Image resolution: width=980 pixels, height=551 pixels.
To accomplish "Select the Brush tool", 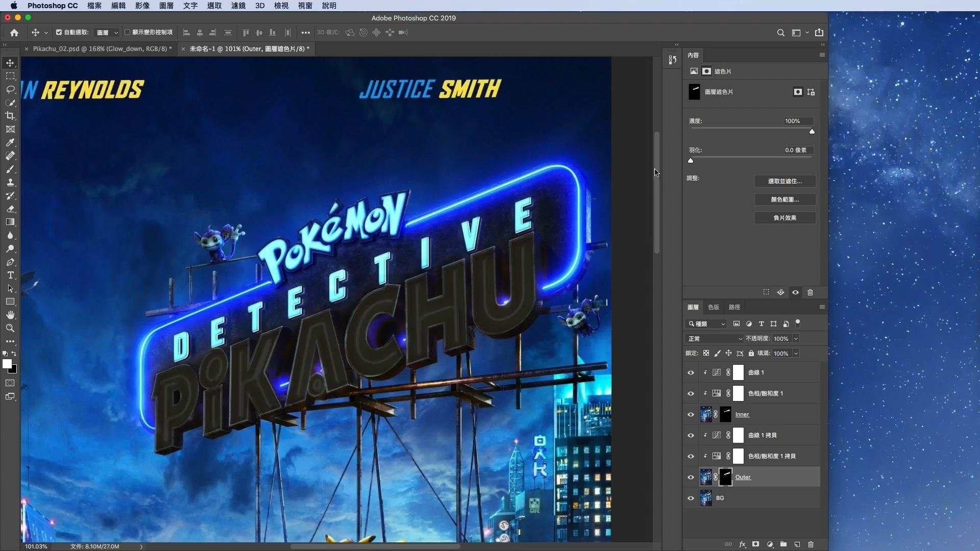I will pyautogui.click(x=10, y=169).
